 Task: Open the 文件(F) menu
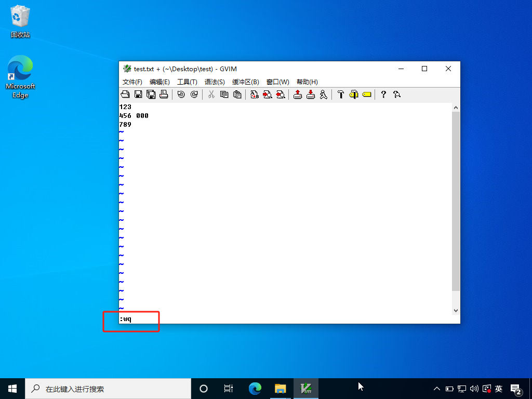pos(132,82)
